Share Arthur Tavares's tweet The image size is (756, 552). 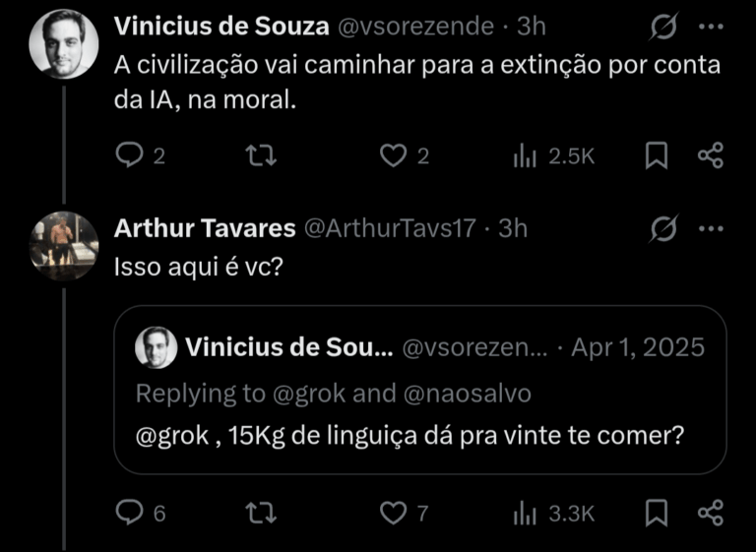[710, 512]
